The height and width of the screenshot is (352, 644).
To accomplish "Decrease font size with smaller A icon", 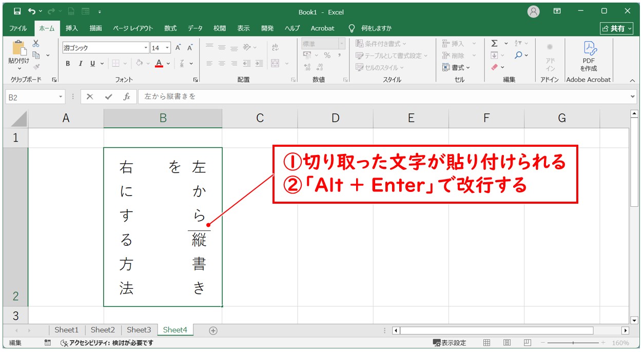I will pos(189,48).
